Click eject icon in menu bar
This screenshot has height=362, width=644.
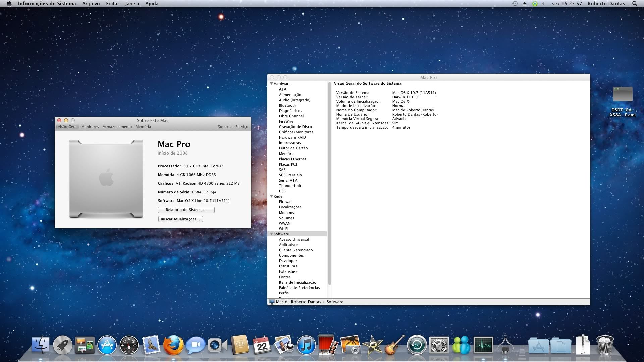(x=525, y=4)
